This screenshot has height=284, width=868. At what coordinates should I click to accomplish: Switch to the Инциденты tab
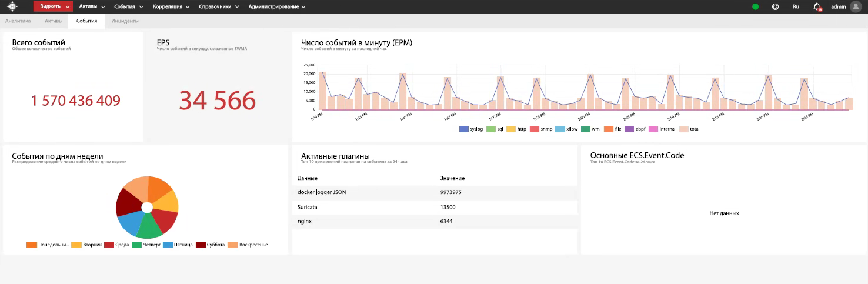pos(125,21)
